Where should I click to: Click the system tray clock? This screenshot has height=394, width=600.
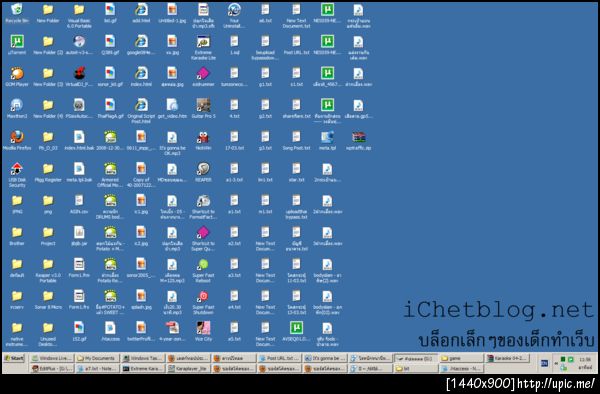(585, 360)
